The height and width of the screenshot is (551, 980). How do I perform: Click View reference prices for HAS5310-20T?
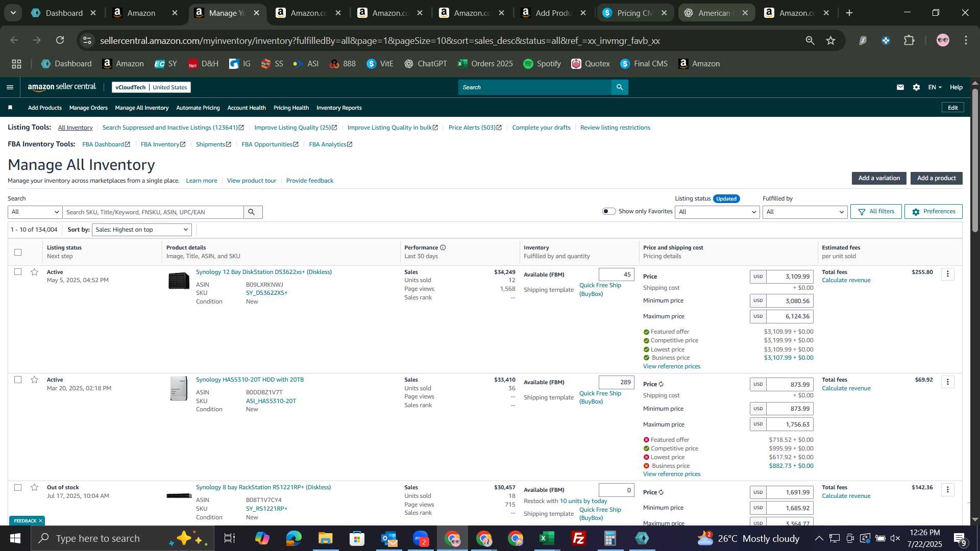pyautogui.click(x=671, y=474)
